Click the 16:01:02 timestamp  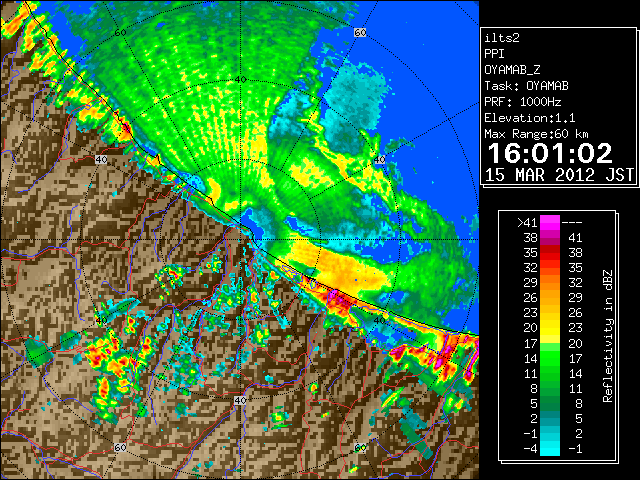click(x=550, y=153)
